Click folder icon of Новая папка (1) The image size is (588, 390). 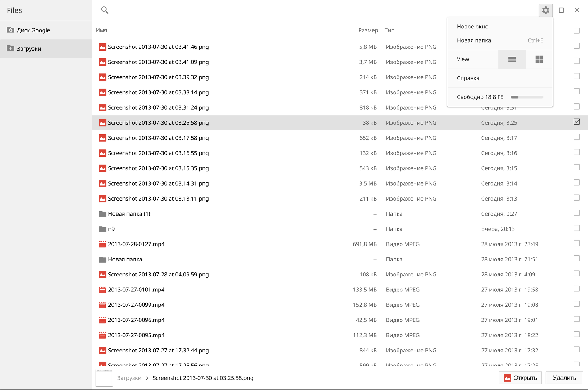tap(103, 214)
